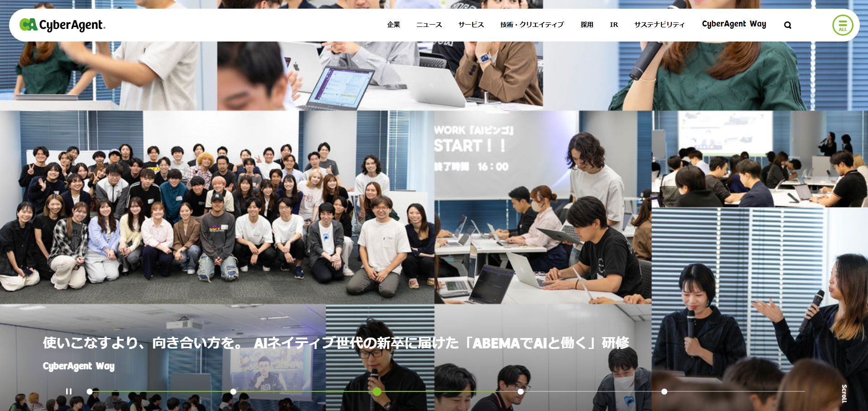Click the photo showing WORK START screen
The image size is (868, 411).
click(543, 208)
